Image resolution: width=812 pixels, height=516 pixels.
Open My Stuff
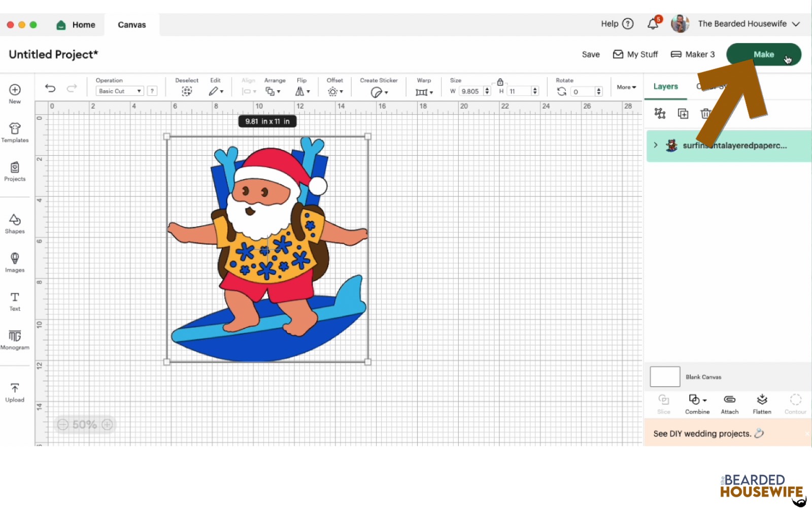pyautogui.click(x=635, y=54)
